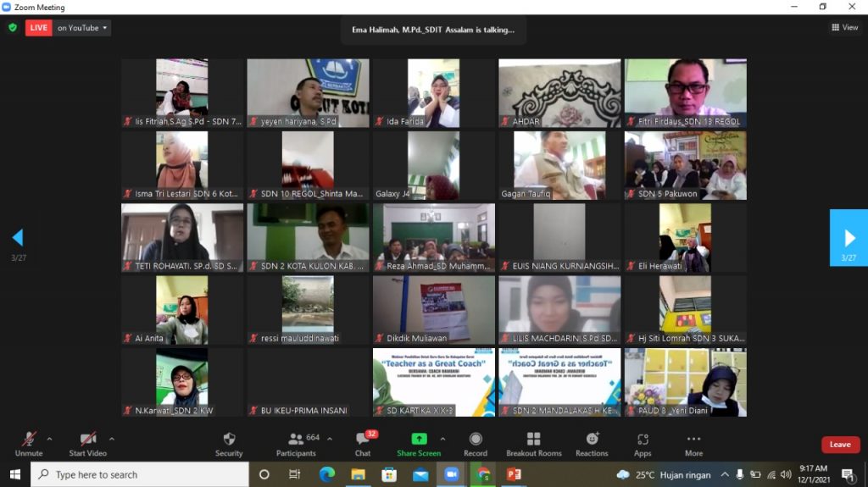Open the More options menu

point(693,443)
